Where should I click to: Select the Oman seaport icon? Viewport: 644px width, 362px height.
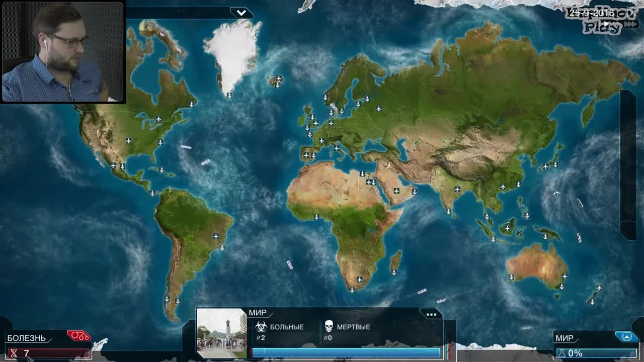click(414, 192)
